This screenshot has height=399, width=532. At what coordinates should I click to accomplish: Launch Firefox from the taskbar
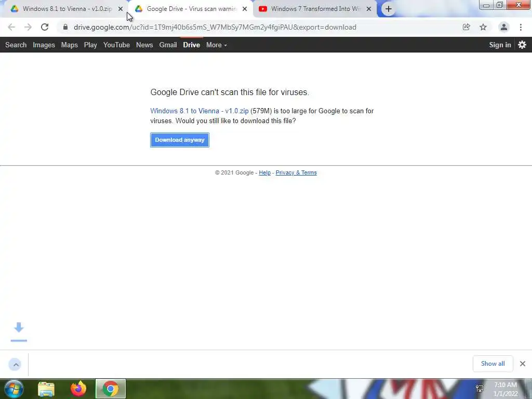[x=78, y=389]
